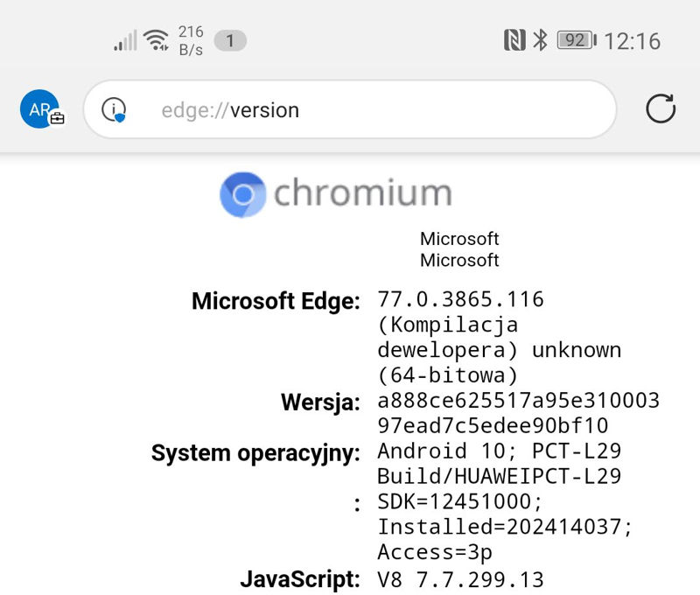
Task: Tap the 12:16 clock in the status bar
Action: [x=632, y=40]
